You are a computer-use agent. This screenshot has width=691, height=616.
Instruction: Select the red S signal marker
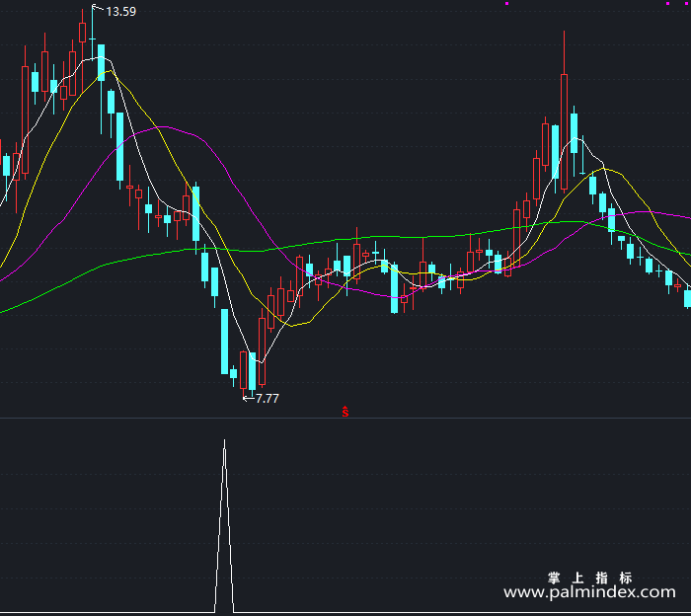pos(345,412)
